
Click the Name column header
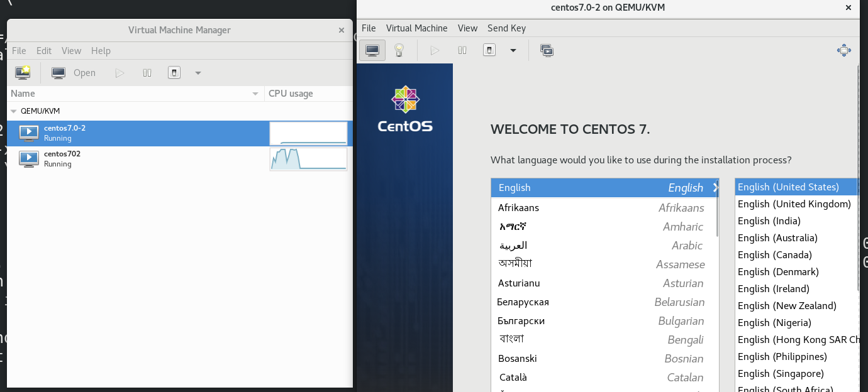coord(135,94)
